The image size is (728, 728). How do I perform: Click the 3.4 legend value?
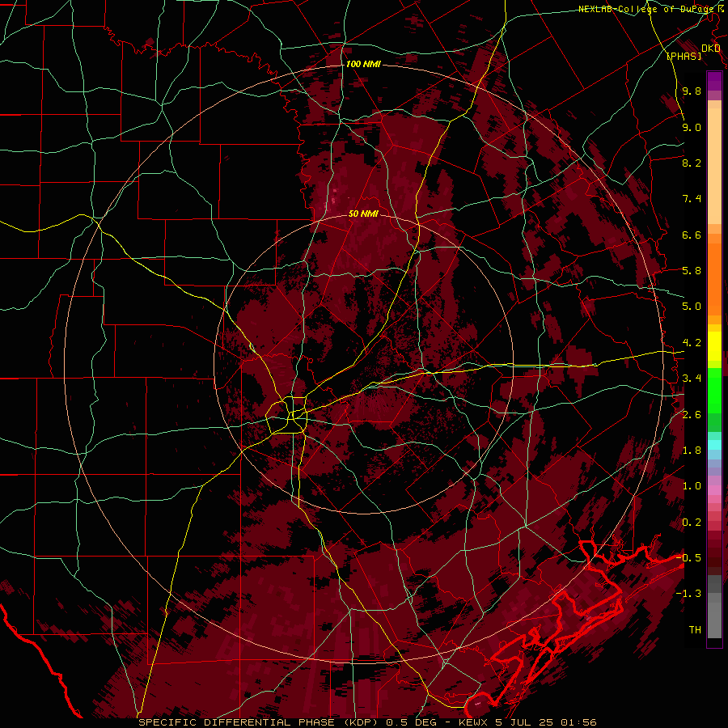(x=692, y=379)
